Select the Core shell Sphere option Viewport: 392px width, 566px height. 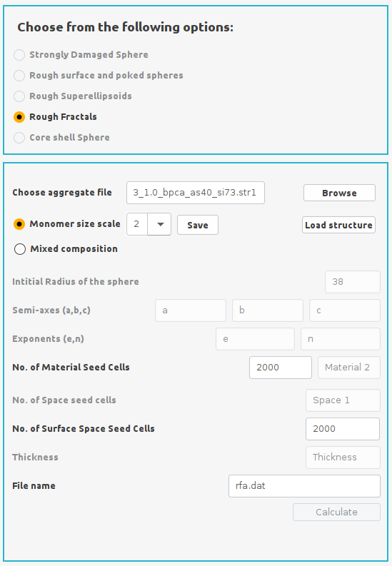[19, 138]
